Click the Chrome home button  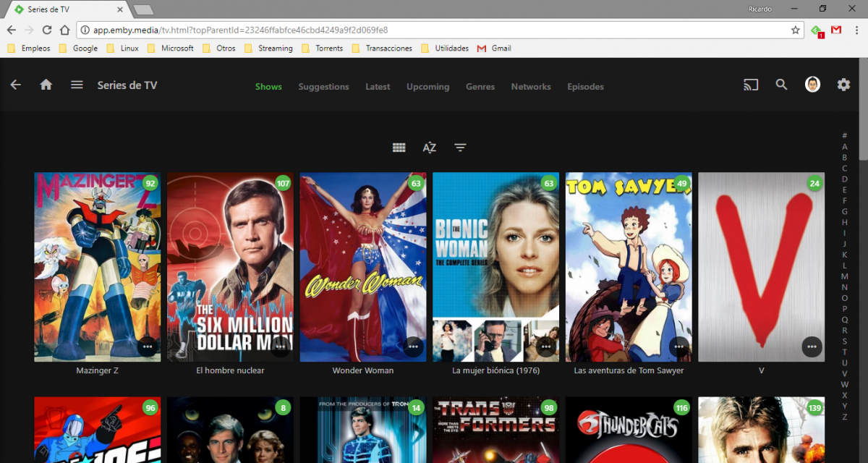[64, 30]
